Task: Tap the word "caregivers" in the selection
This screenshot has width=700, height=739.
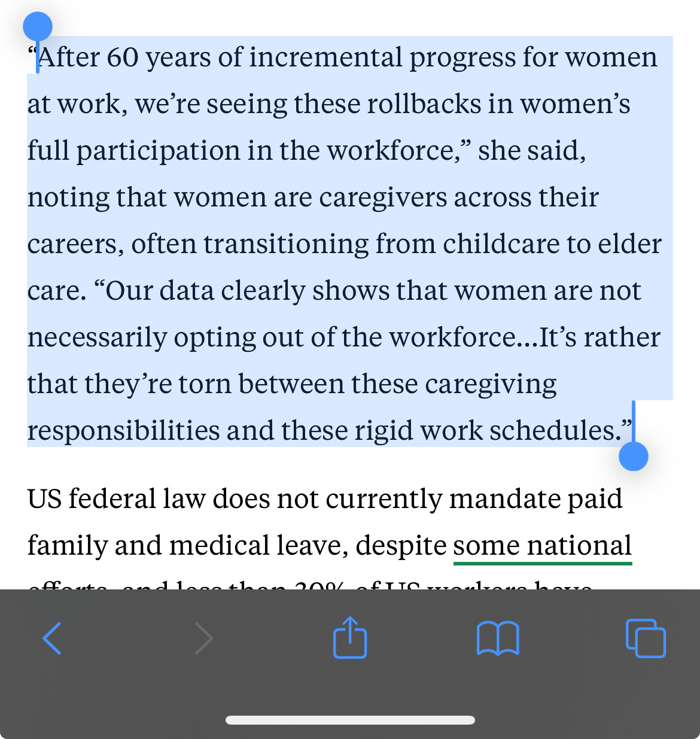Action: [382, 197]
